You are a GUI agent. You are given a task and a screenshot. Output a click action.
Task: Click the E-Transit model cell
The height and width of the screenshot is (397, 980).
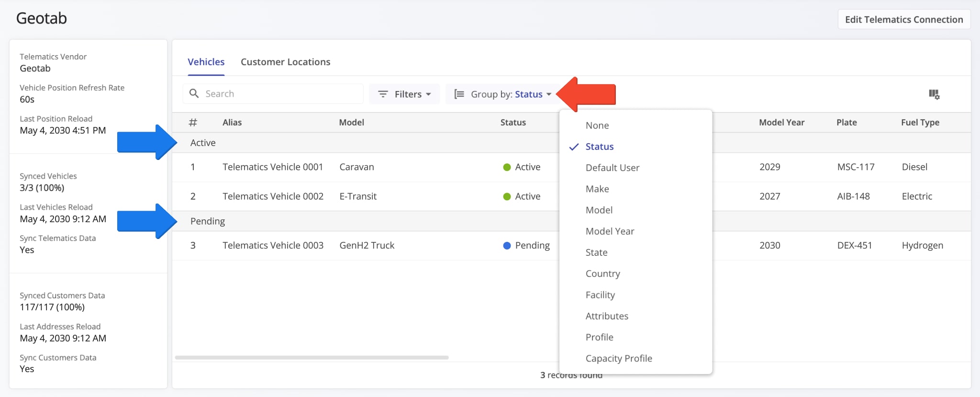tap(358, 196)
